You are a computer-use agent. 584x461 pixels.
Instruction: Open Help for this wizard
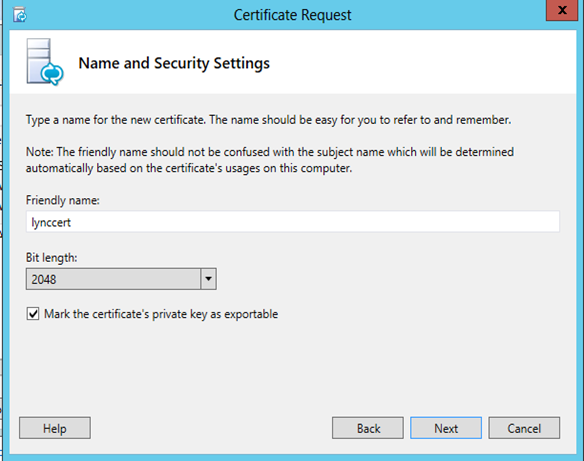(55, 428)
